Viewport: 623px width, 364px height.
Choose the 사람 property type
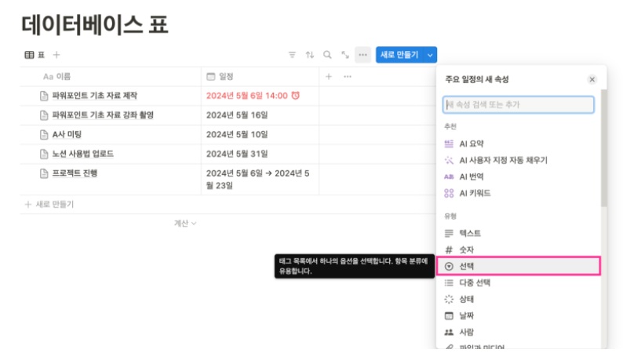coord(519,332)
